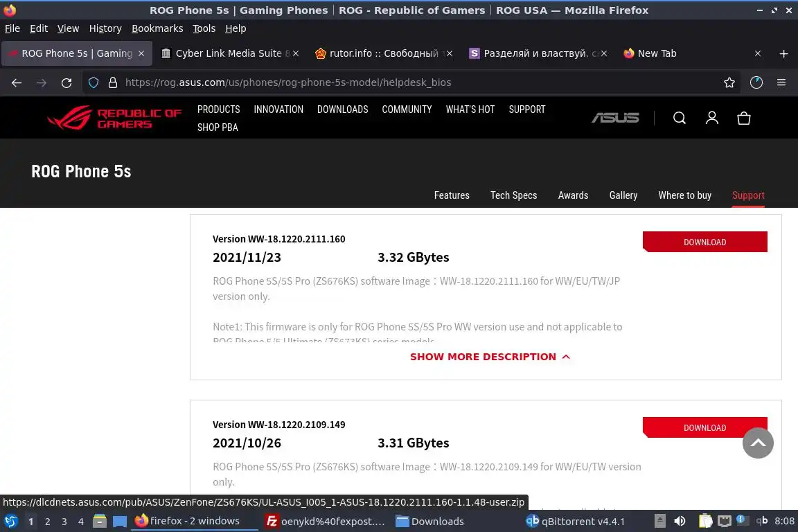Open WHAT'S HOT in ROG navigation
This screenshot has width=798, height=532.
click(470, 109)
